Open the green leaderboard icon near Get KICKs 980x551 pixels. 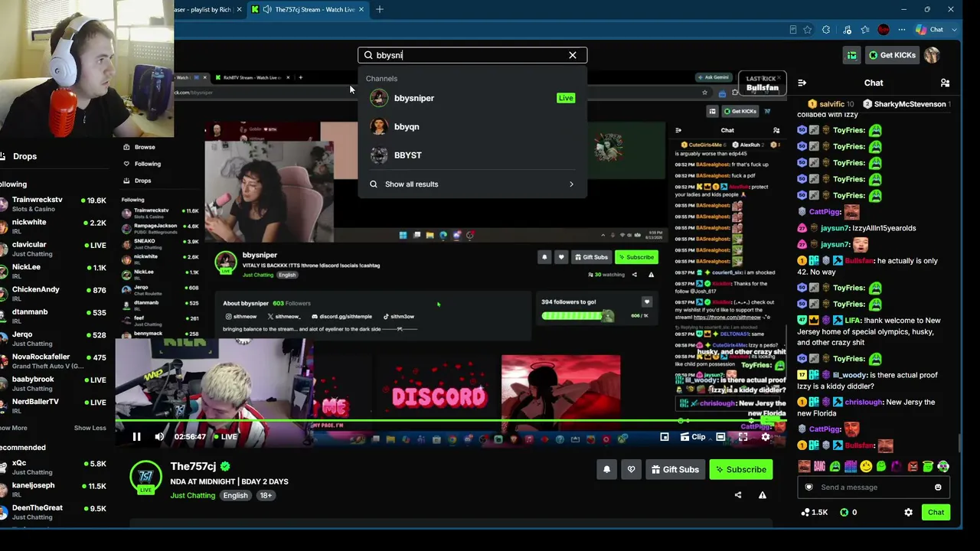851,55
